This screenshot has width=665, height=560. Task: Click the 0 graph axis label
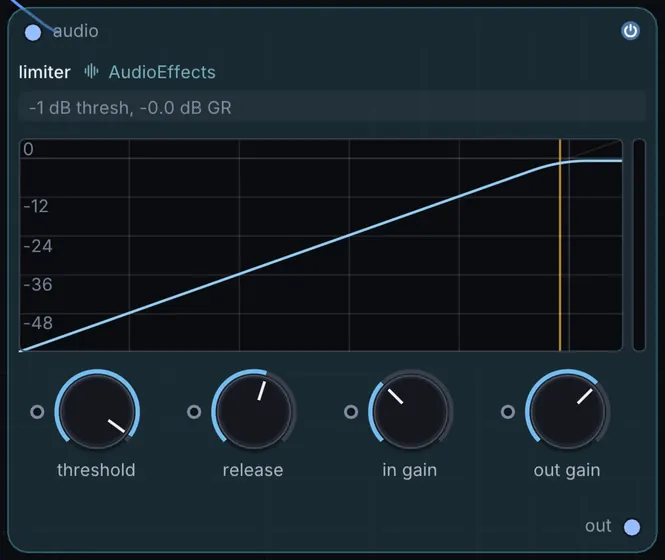[28, 149]
